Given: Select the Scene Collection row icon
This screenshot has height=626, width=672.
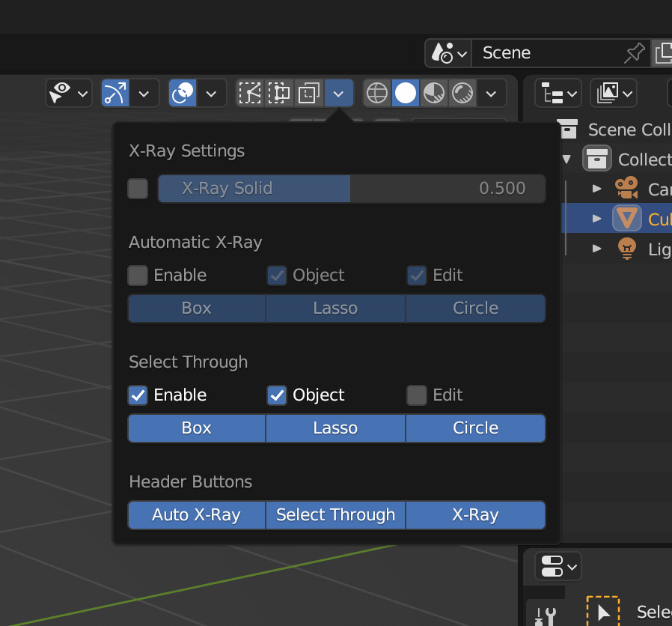Looking at the screenshot, I should (x=569, y=129).
